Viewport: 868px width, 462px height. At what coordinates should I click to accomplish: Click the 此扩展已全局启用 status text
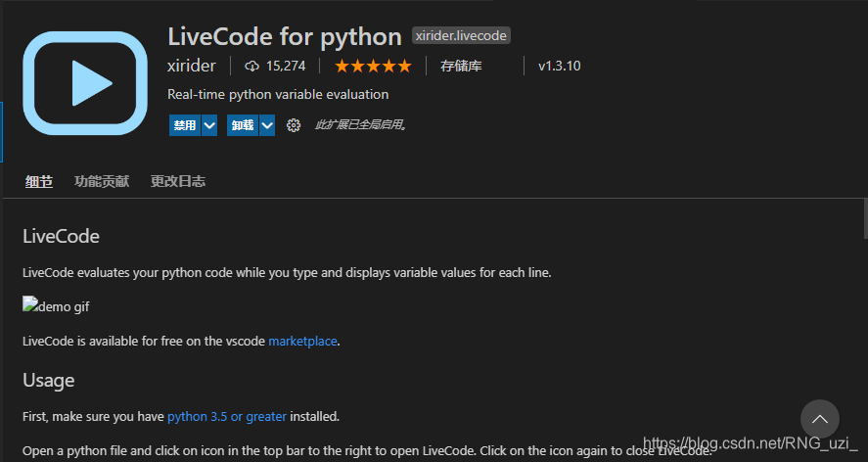pos(361,125)
